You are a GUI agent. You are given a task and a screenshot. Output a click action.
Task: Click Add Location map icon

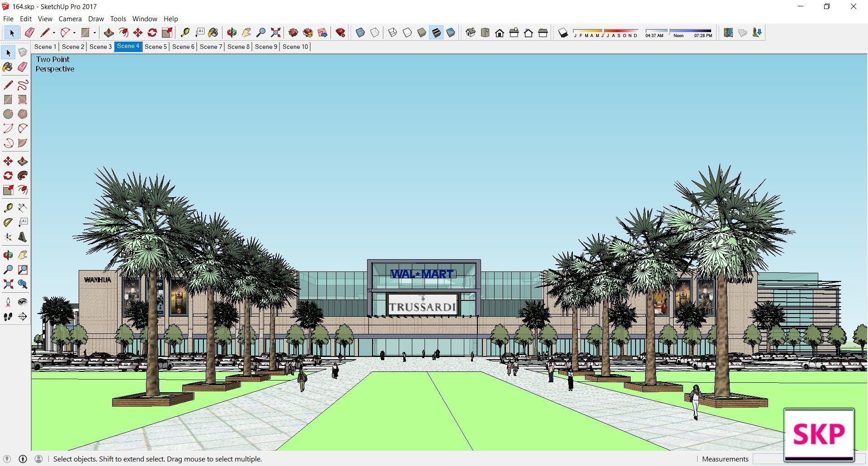click(x=728, y=33)
